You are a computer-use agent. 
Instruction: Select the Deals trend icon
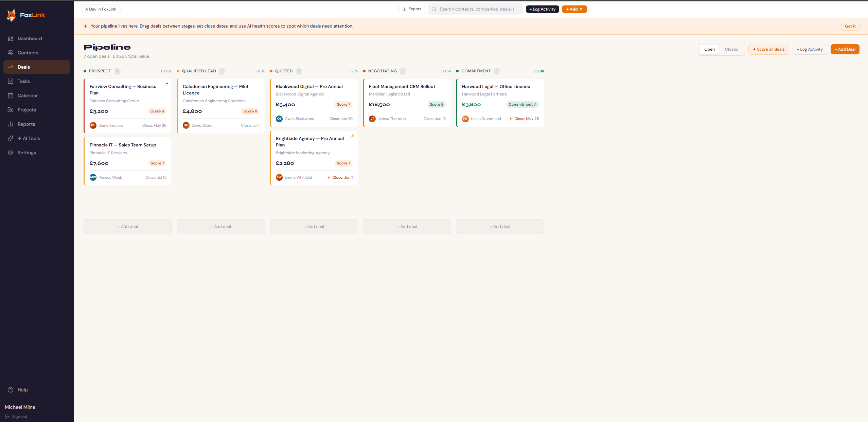(11, 67)
